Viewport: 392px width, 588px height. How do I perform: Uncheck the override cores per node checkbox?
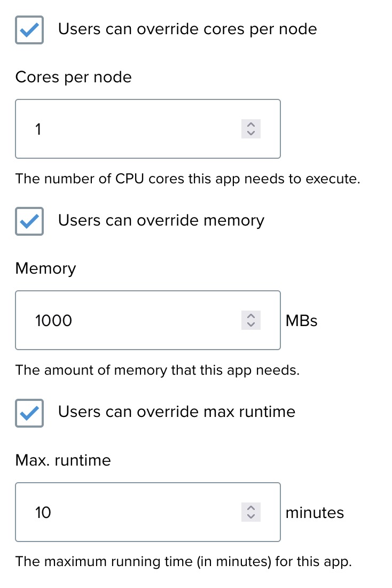[29, 30]
